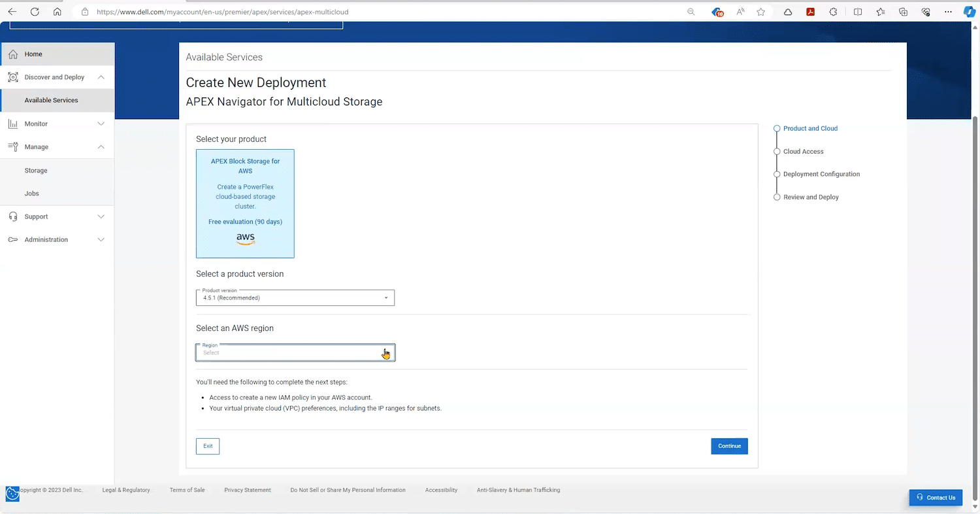
Task: Open Terms of Sale link
Action: [187, 490]
